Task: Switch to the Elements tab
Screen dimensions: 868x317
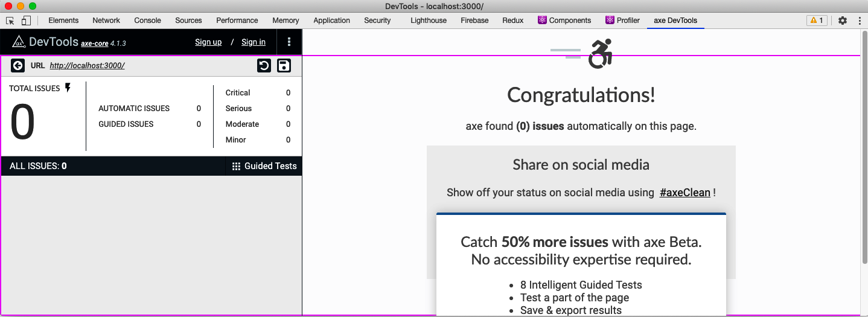Action: 63,21
